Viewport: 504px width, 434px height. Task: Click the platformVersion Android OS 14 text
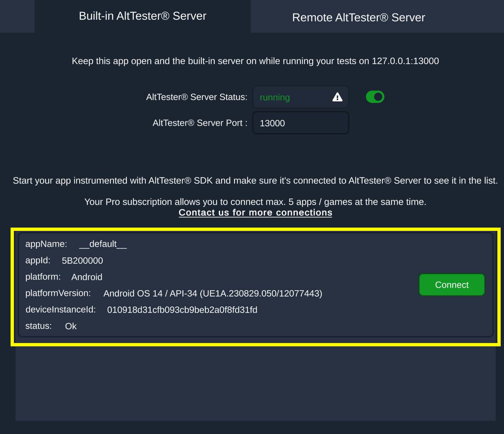[213, 293]
